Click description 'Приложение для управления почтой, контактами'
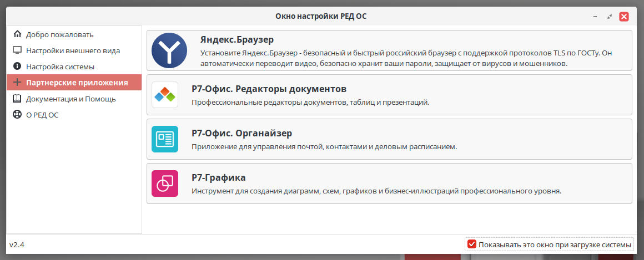This screenshot has width=644, height=260. [x=324, y=146]
